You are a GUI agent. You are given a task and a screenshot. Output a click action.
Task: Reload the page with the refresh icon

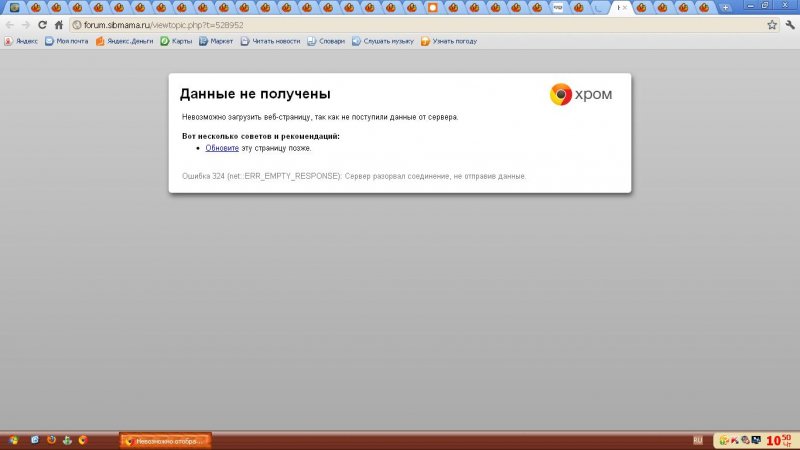click(42, 24)
